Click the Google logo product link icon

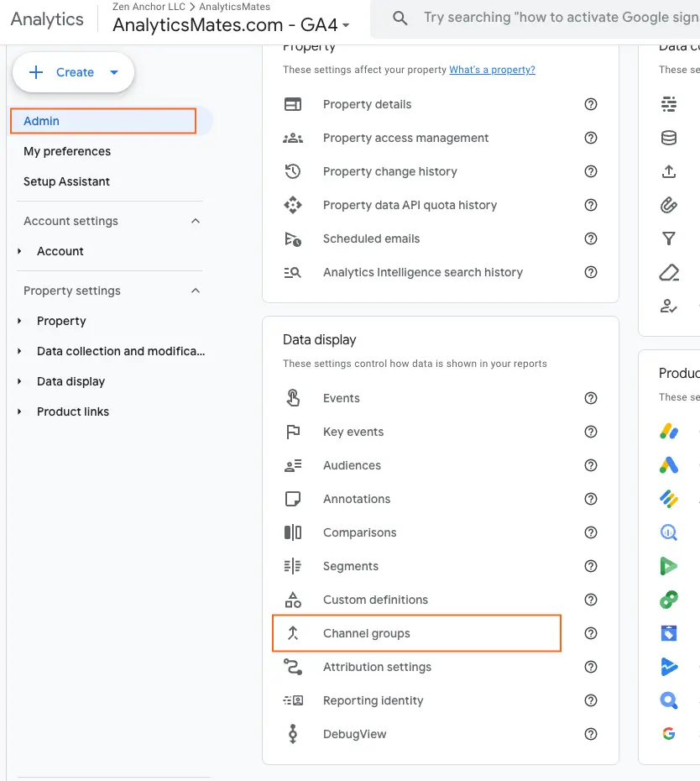click(x=669, y=734)
